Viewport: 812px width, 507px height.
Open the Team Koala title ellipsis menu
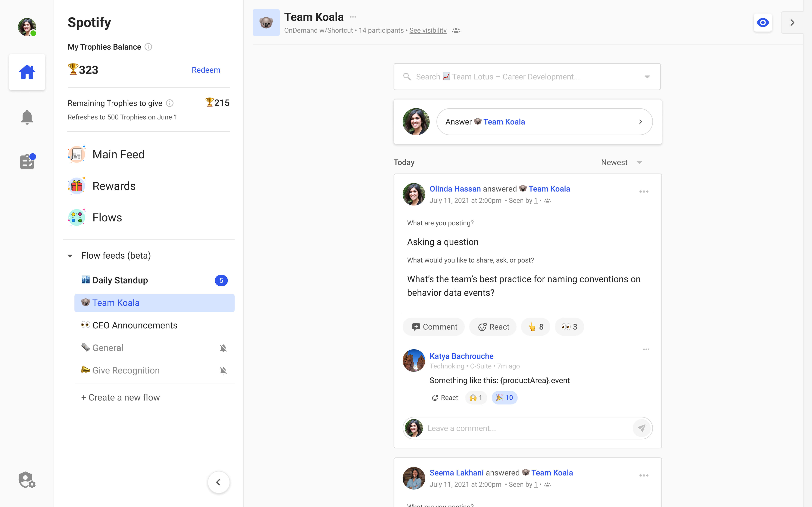click(353, 17)
